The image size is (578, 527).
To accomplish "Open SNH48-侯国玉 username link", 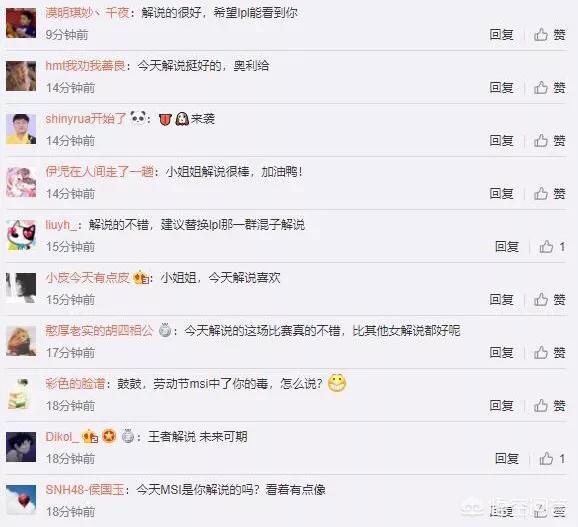I will coord(85,490).
